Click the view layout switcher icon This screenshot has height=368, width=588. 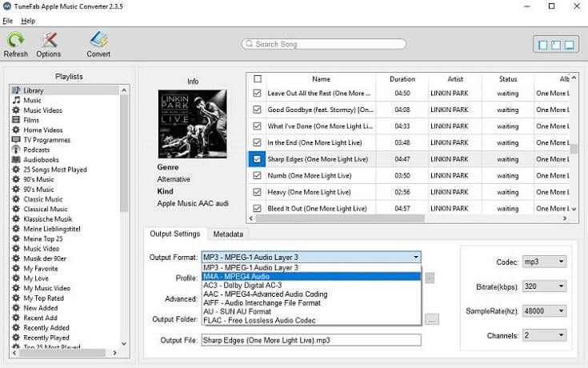pos(554,45)
